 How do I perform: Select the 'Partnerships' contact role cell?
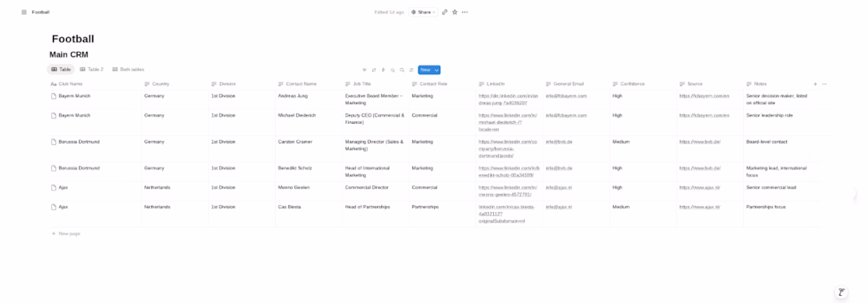[425, 207]
